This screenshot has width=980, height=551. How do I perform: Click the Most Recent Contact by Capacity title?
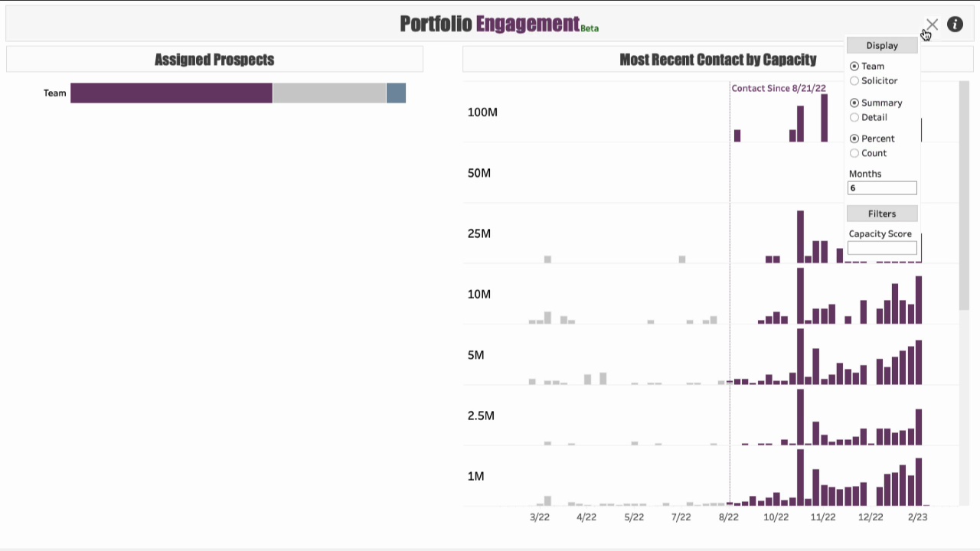tap(717, 60)
